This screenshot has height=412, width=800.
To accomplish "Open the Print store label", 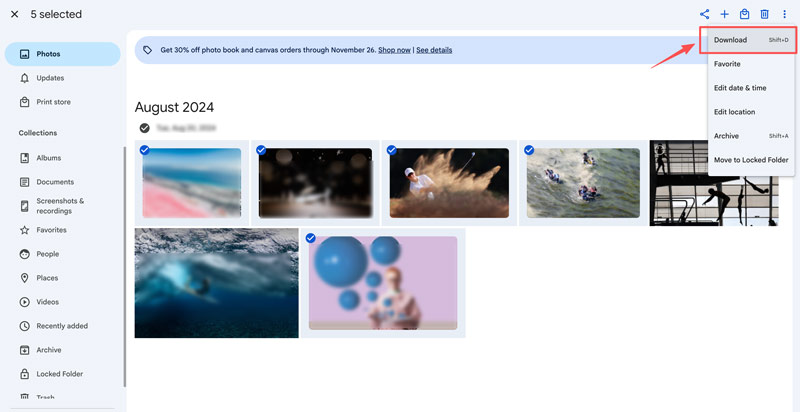I will (x=54, y=102).
